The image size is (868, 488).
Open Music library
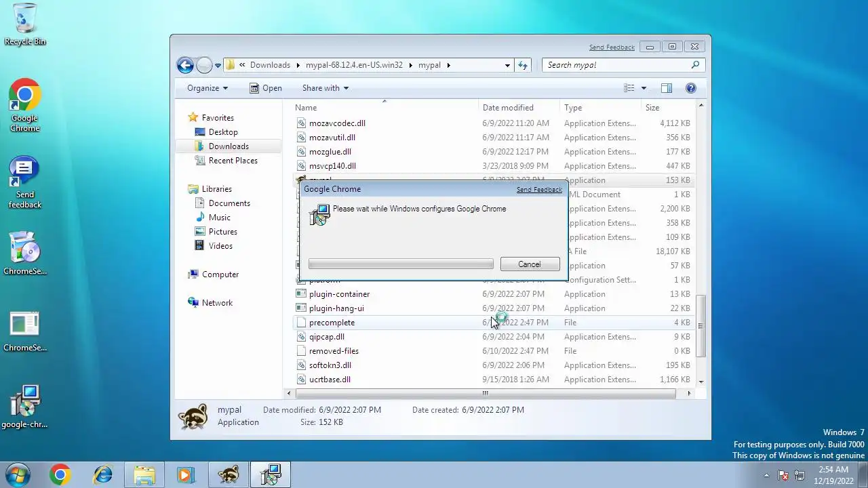click(x=219, y=218)
